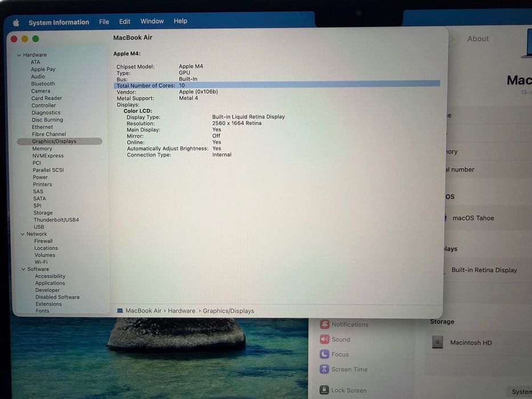532x399 pixels.
Task: Select Wi-Fi under Network
Action: click(x=41, y=262)
